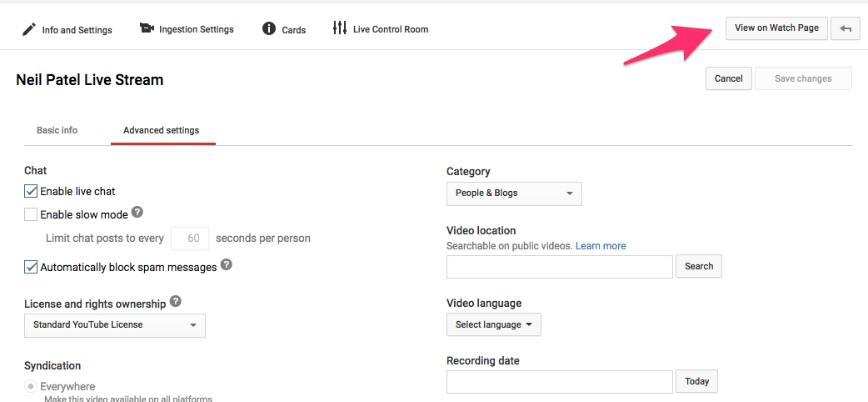This screenshot has width=868, height=402.
Task: Check the Enable slow mode checkbox
Action: [31, 214]
